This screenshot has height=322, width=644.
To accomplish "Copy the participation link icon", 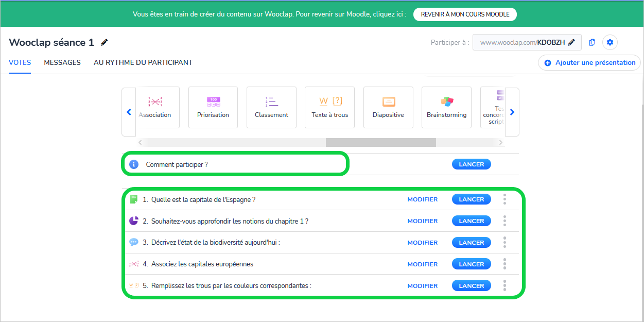I will pos(592,42).
